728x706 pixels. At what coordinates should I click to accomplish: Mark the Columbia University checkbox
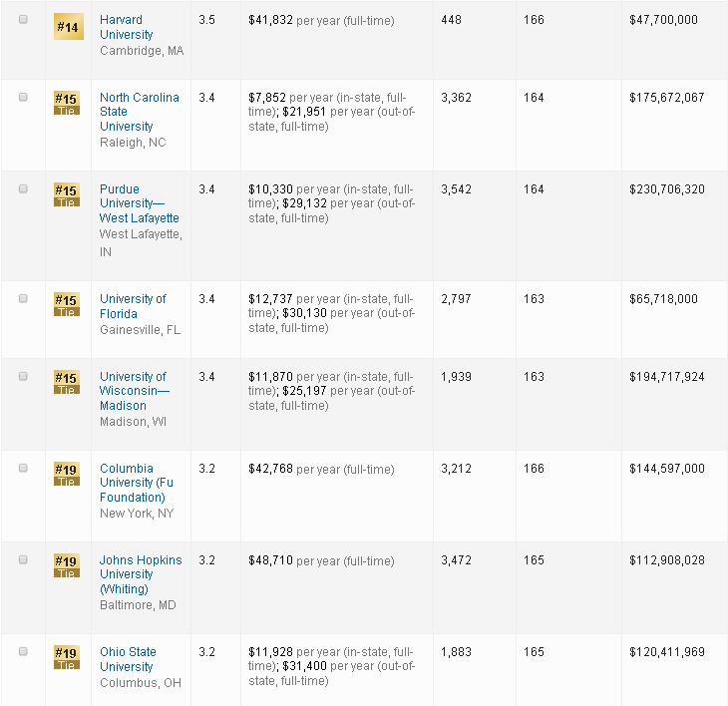point(24,468)
